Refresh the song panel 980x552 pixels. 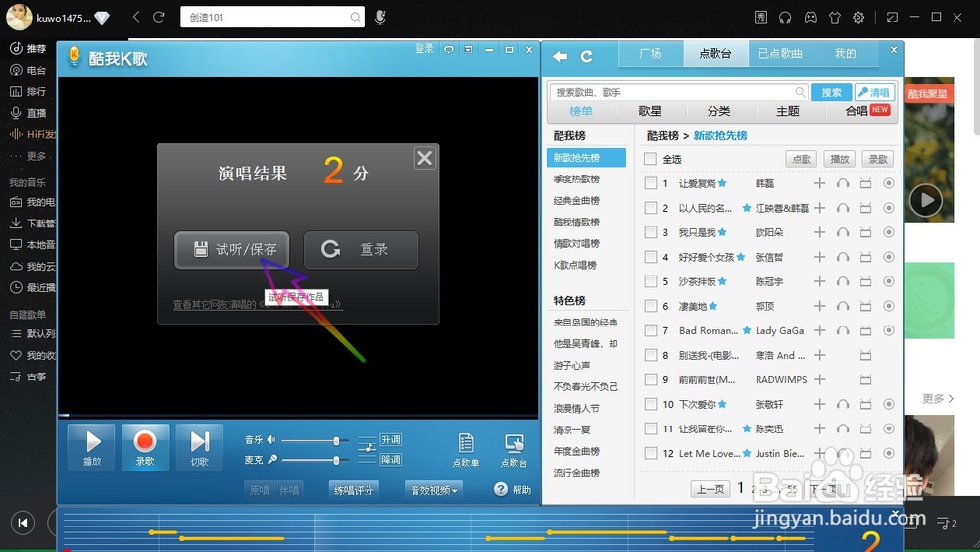pyautogui.click(x=586, y=56)
